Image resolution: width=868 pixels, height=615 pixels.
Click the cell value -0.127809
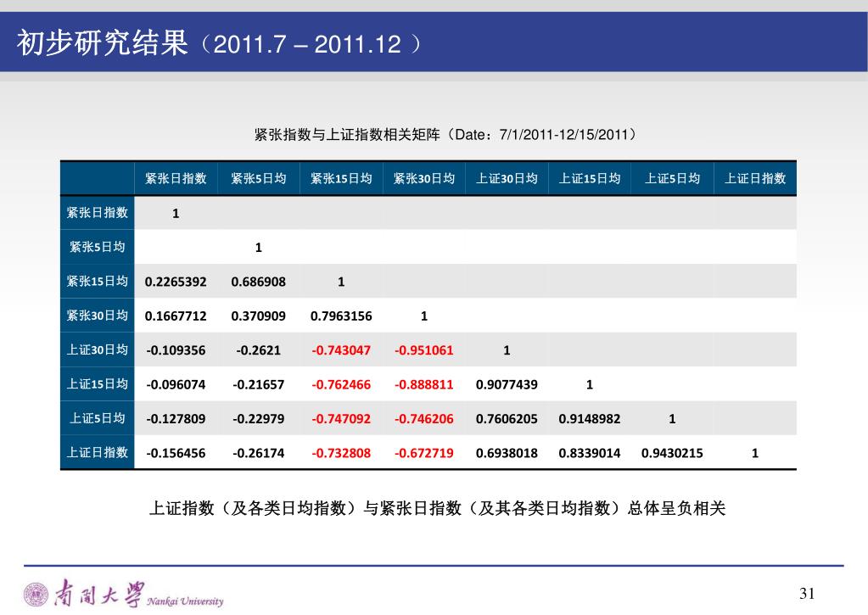point(176,419)
